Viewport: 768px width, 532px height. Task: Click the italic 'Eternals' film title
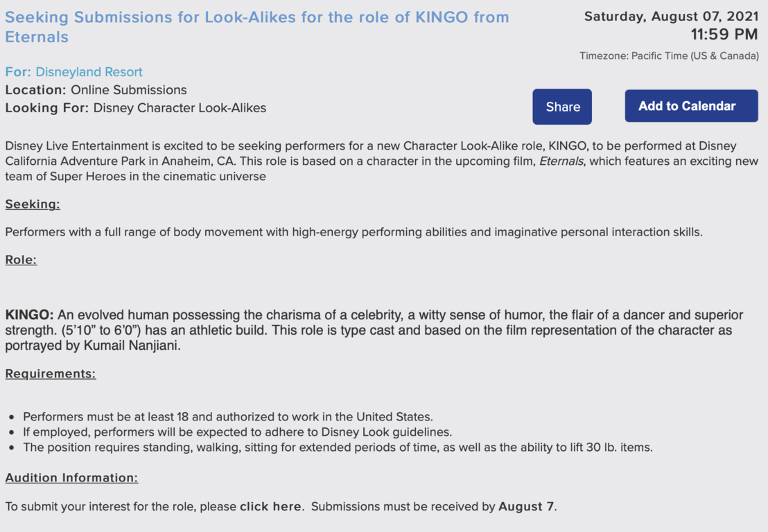click(x=561, y=161)
